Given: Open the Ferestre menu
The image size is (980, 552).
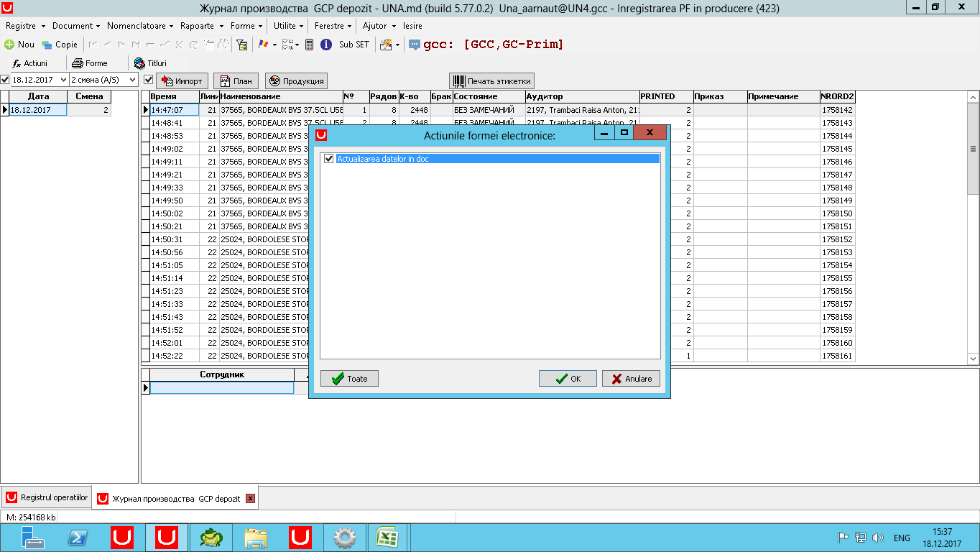Looking at the screenshot, I should 333,26.
